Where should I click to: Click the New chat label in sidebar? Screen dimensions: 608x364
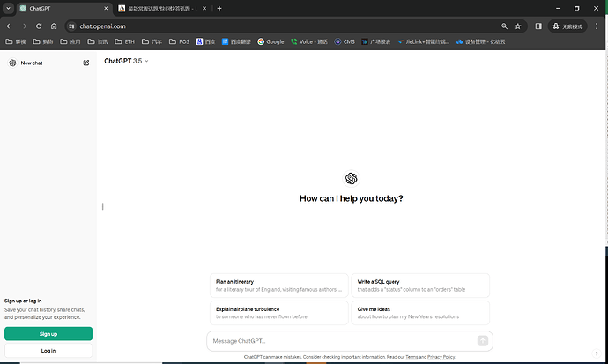pos(32,63)
